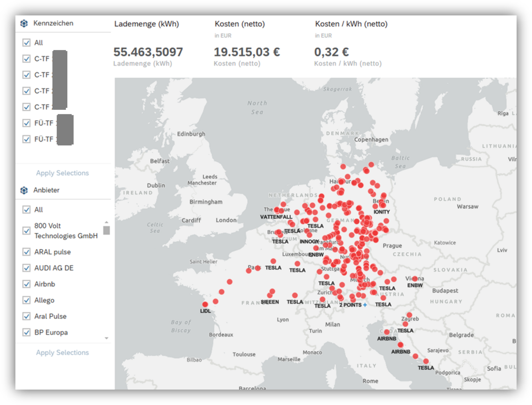Click the Anbieter filter icon
The width and height of the screenshot is (532, 405).
click(x=24, y=191)
